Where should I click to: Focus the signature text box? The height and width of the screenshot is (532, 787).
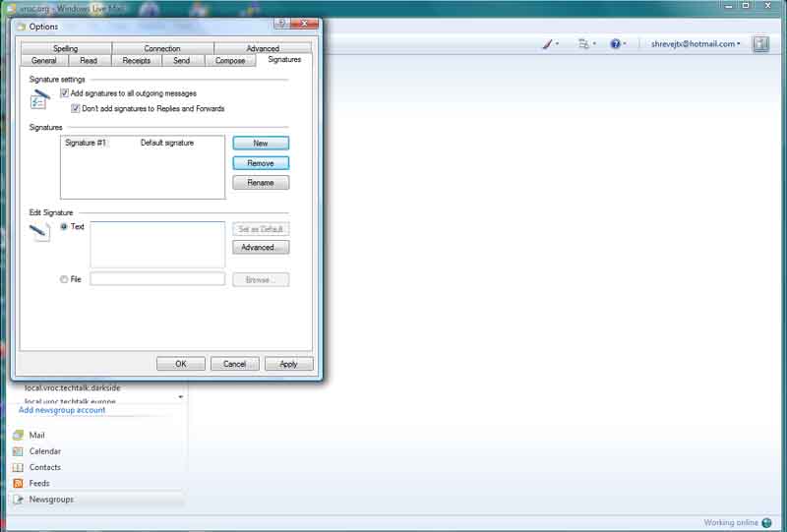tap(157, 245)
